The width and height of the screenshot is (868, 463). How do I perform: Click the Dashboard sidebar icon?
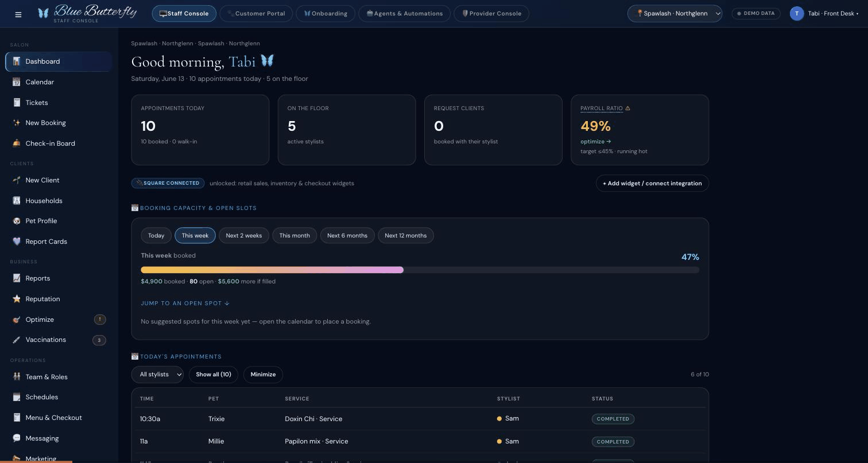[x=17, y=61]
